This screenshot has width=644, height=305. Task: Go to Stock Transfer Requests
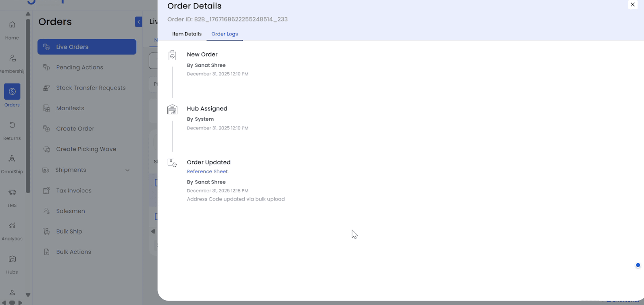pyautogui.click(x=91, y=88)
